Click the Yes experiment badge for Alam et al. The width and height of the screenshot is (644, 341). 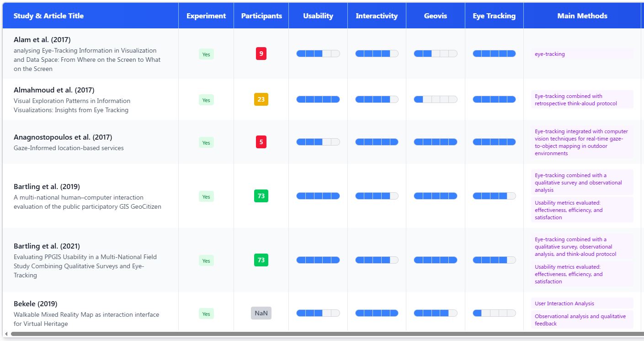click(206, 54)
